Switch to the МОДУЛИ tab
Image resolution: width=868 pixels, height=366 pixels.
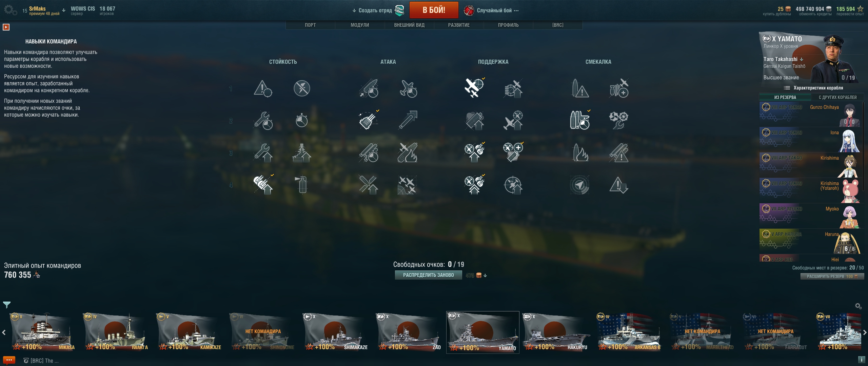point(360,25)
